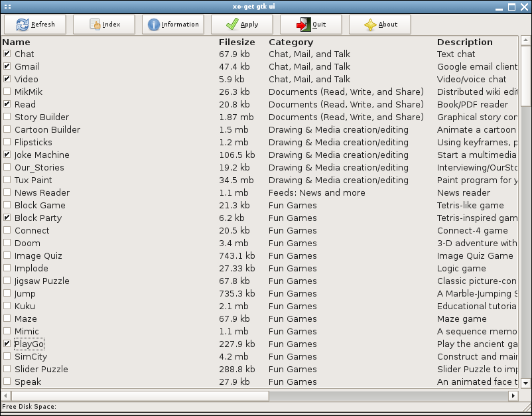Click the window menu icon in title bar
This screenshot has height=416, width=532.
coord(8,5)
